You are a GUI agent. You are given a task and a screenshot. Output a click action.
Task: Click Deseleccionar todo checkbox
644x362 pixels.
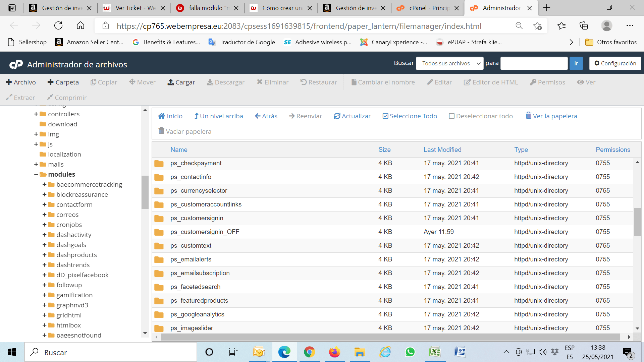tap(481, 116)
